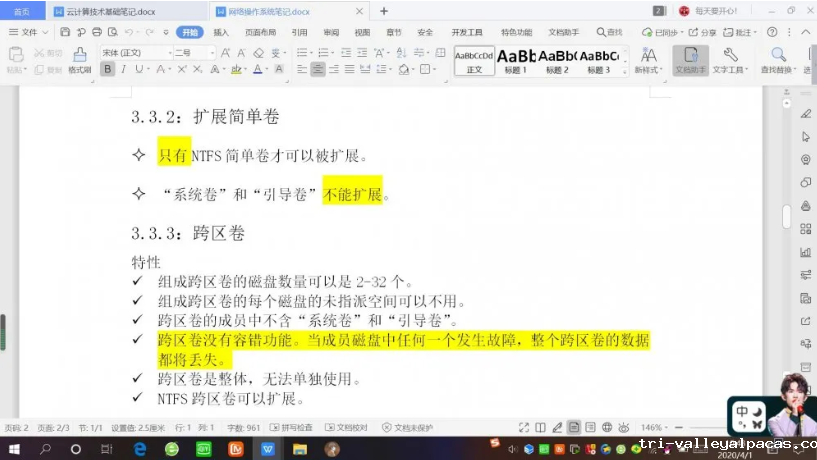Select the Format Painter (格式刷) brush

[x=80, y=60]
